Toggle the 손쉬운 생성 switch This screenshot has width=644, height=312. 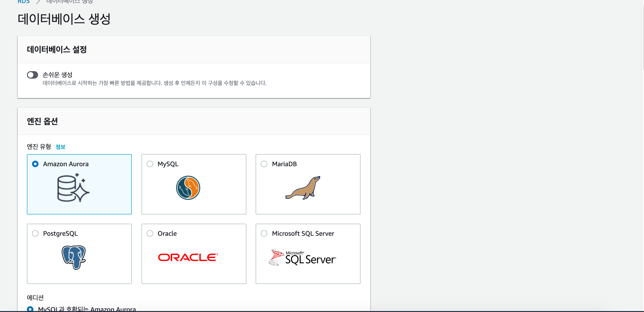32,75
